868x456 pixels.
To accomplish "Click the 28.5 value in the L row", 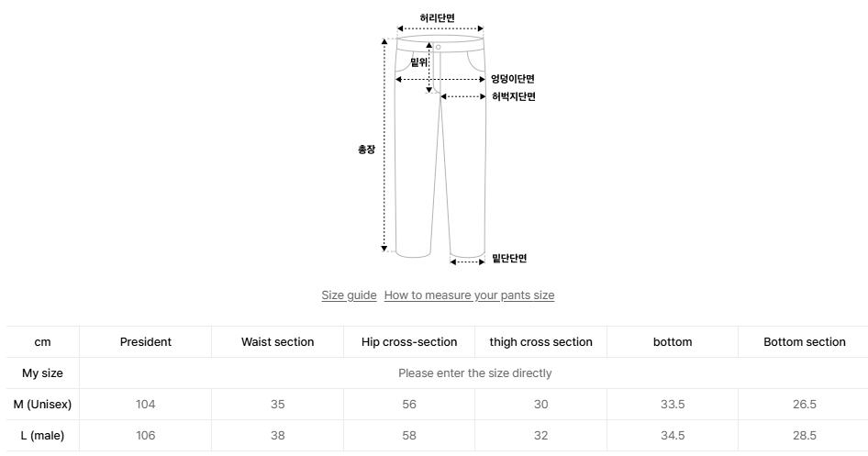I will [x=804, y=436].
